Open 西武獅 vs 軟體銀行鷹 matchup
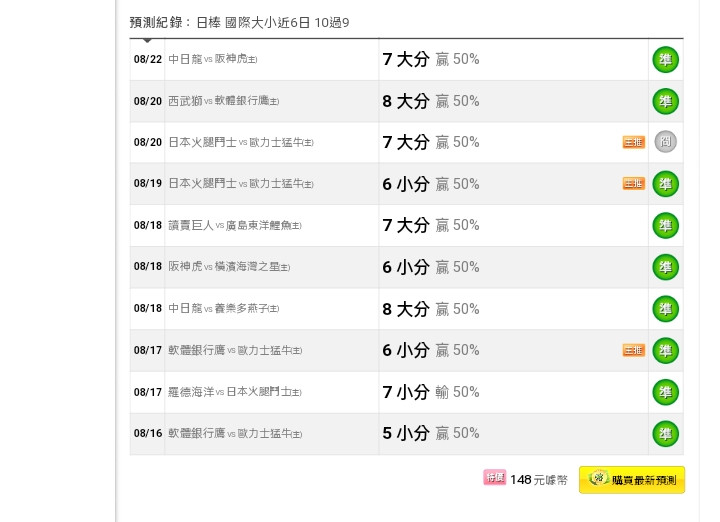 (224, 101)
